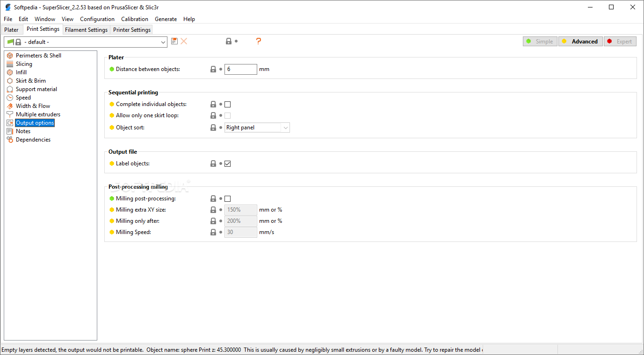Click the lock icon beside preset toolbar
Image resolution: width=644 pixels, height=355 pixels.
click(x=229, y=41)
